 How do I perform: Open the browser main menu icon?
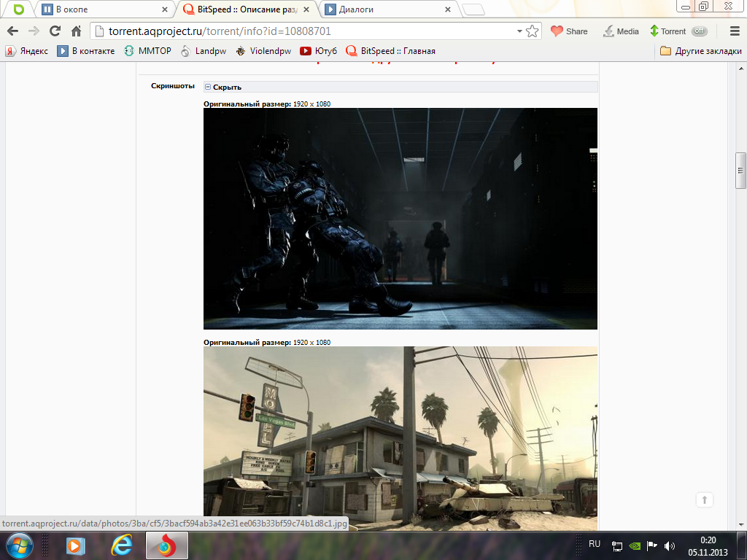[x=735, y=31]
